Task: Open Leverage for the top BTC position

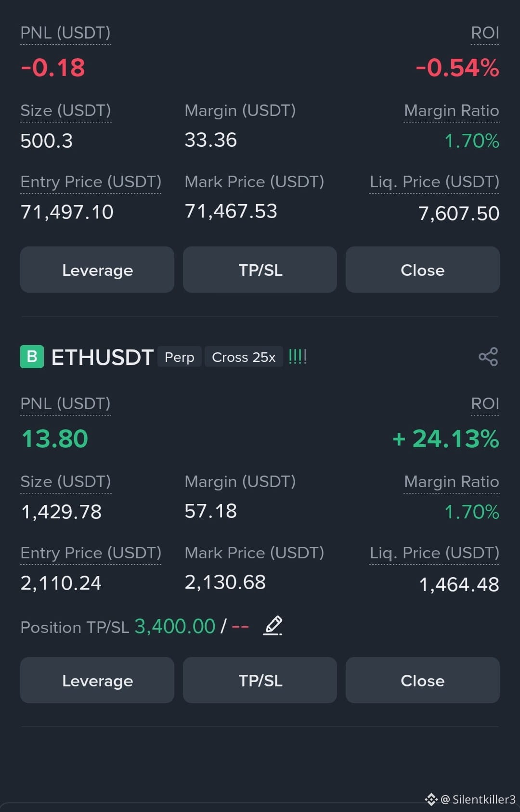Action: 97,270
